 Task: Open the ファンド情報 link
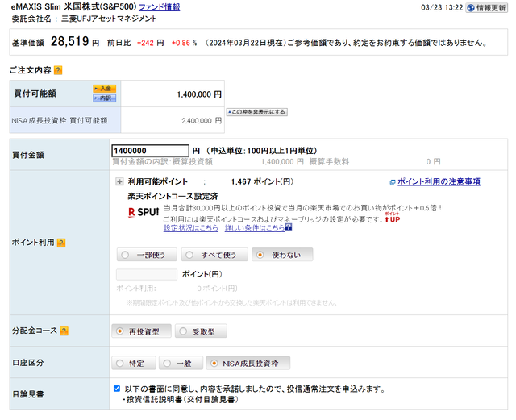click(x=160, y=7)
